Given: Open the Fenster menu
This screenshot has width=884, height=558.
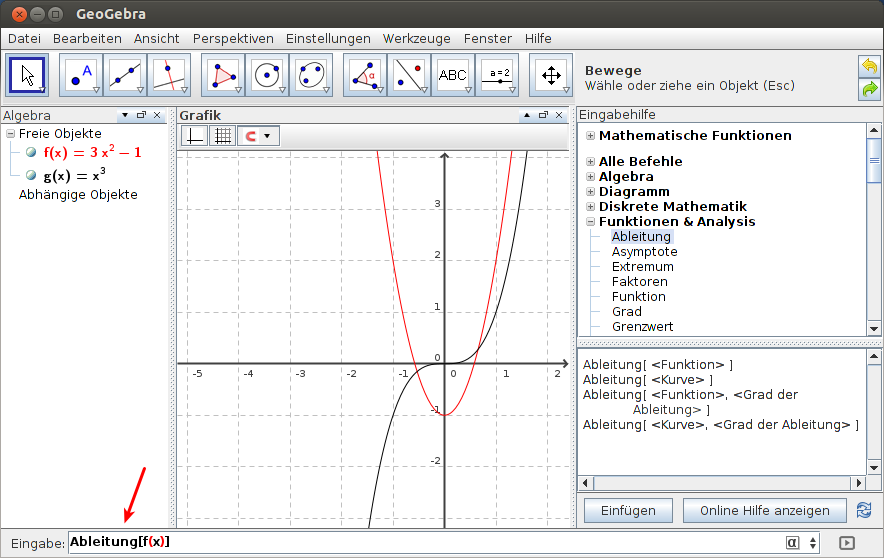Looking at the screenshot, I should [488, 38].
